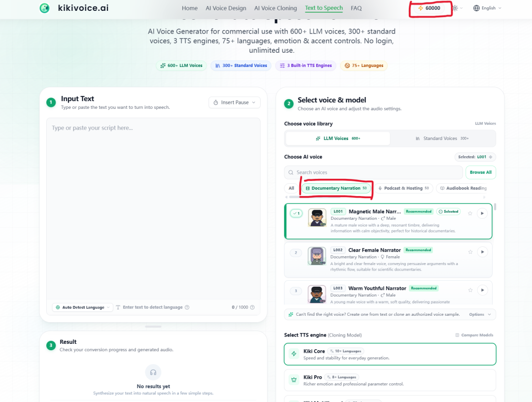Focus the Search voices field
The width and height of the screenshot is (532, 402).
pyautogui.click(x=373, y=172)
